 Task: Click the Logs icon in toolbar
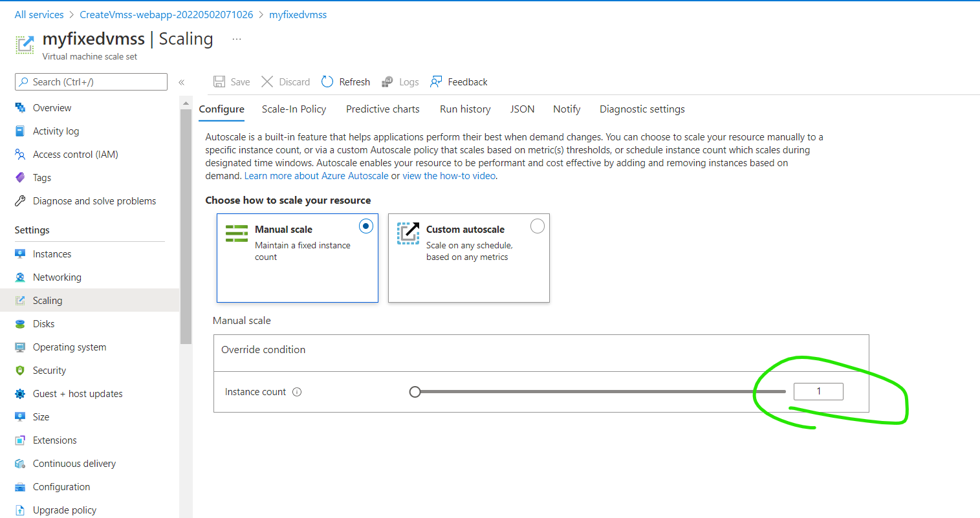click(x=387, y=81)
